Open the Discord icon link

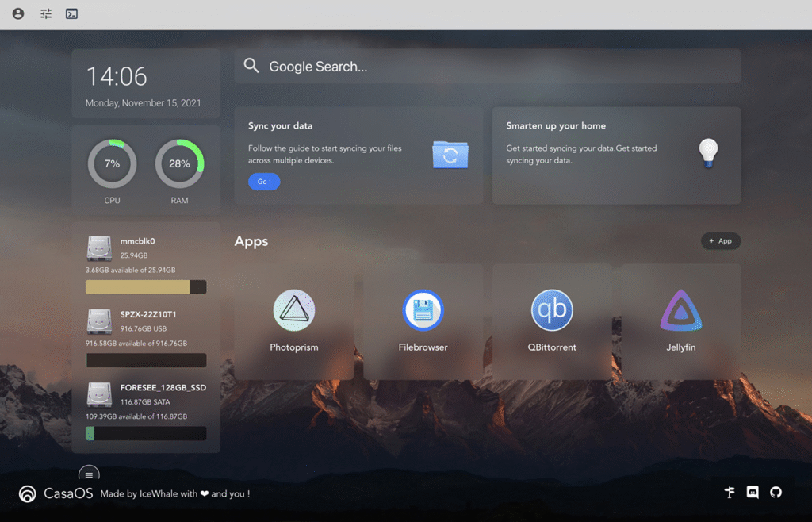753,493
